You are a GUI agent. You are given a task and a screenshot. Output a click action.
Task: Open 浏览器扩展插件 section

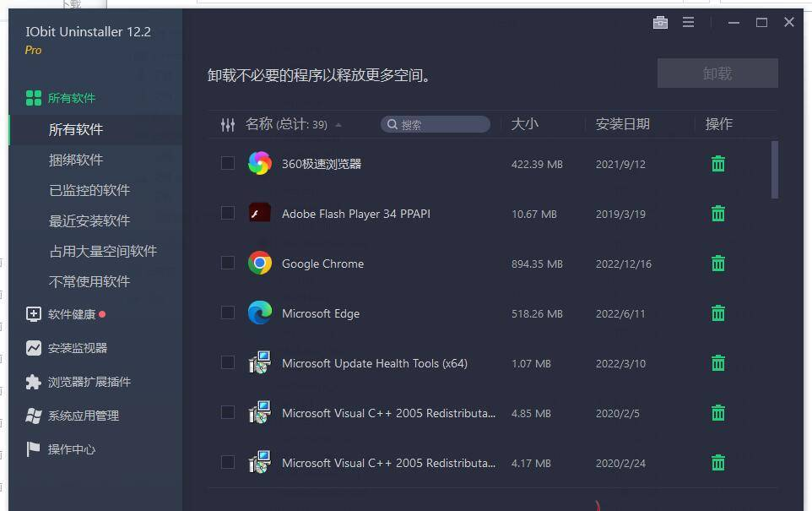(89, 382)
